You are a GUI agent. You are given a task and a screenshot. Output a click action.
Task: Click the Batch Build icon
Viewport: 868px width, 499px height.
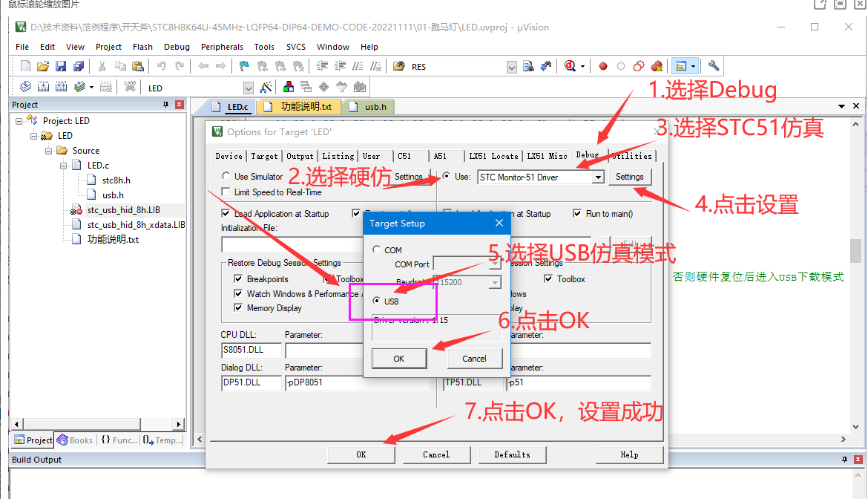tap(79, 87)
